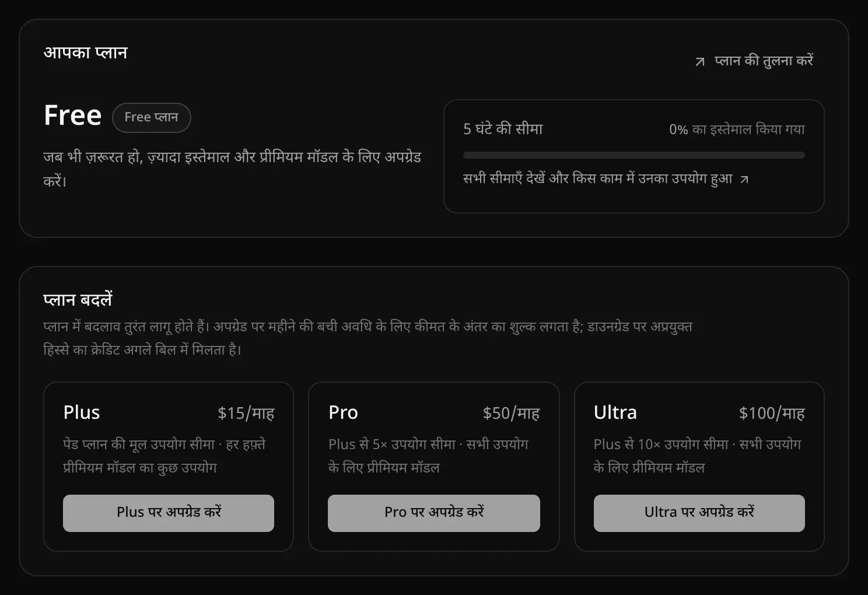868x595 pixels.
Task: Click the पेड प्लान की मूल उपयोग सीमा description
Action: pyautogui.click(x=164, y=456)
